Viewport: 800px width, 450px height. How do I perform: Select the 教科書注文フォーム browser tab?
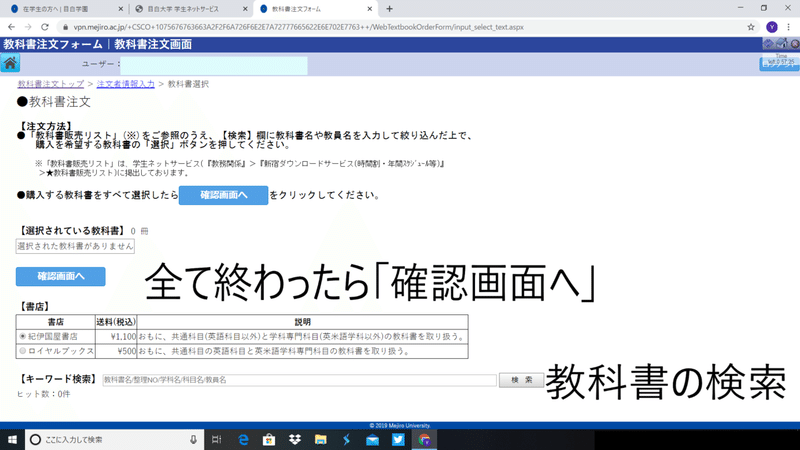point(315,9)
